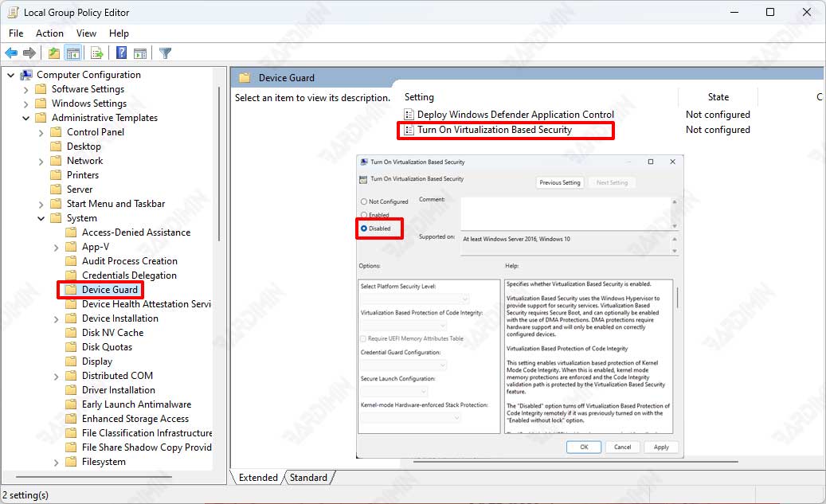Image resolution: width=826 pixels, height=504 pixels.
Task: Click the Previous Setting button
Action: (560, 182)
